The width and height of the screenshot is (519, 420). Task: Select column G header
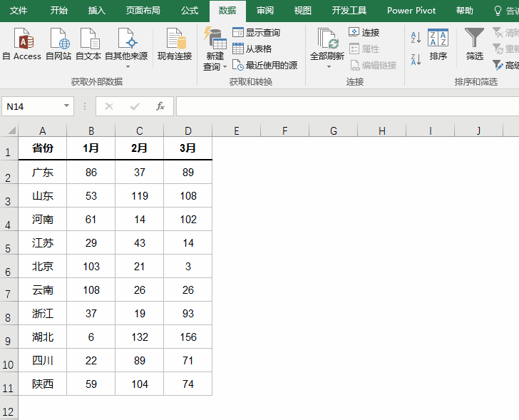[334, 130]
